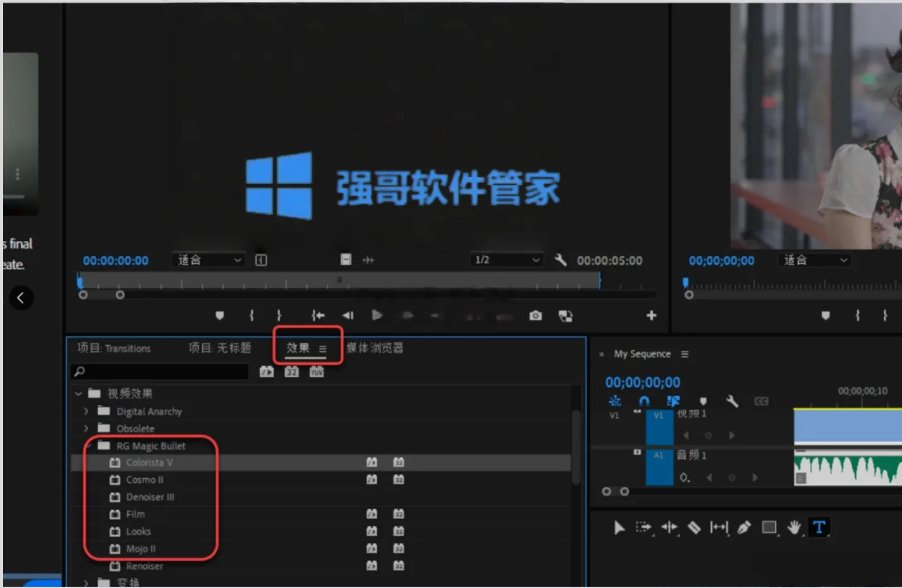Open source monitor zoom level dropdown
This screenshot has height=588, width=902.
208,260
